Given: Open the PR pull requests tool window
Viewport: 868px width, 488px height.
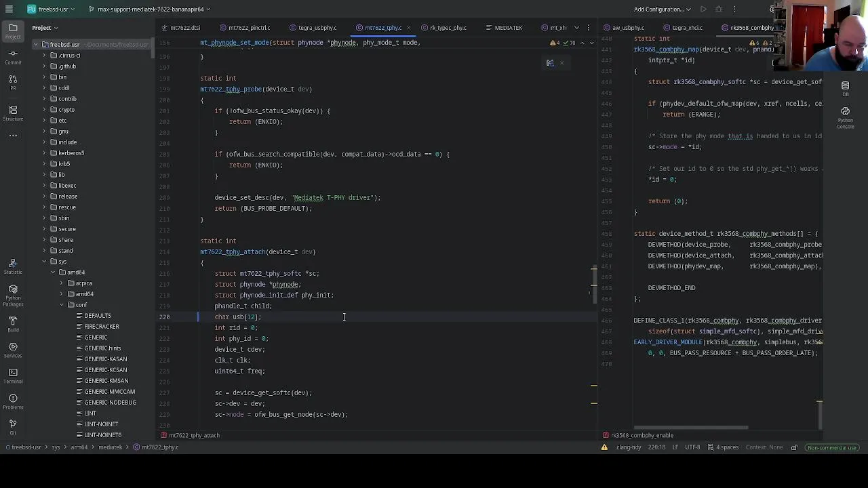Looking at the screenshot, I should coord(13,83).
